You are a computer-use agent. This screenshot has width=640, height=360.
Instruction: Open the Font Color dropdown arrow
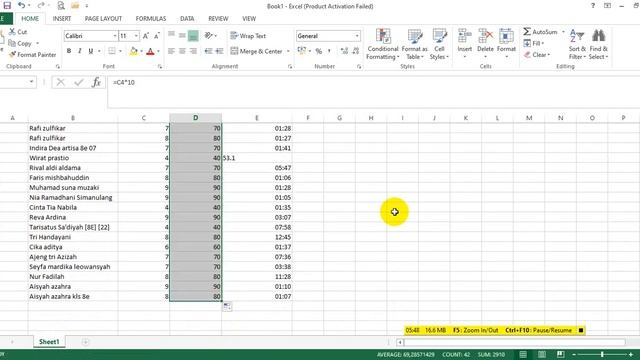(158, 51)
